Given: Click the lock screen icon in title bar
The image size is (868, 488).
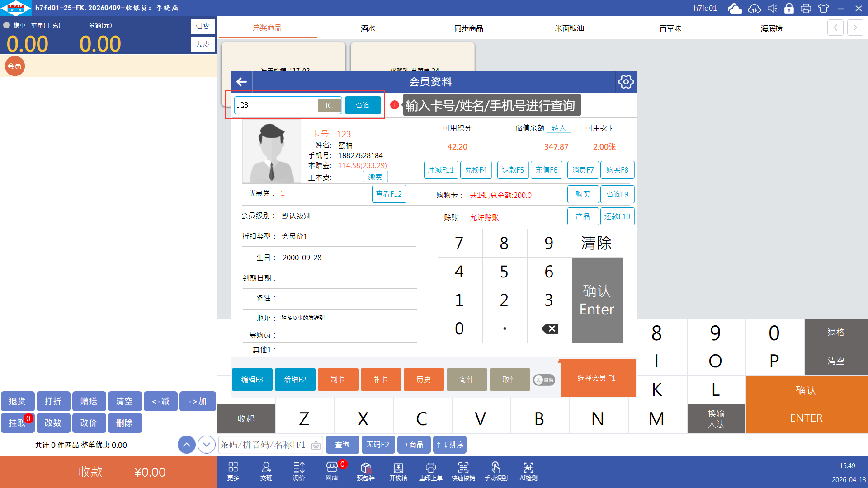Looking at the screenshot, I should (789, 8).
